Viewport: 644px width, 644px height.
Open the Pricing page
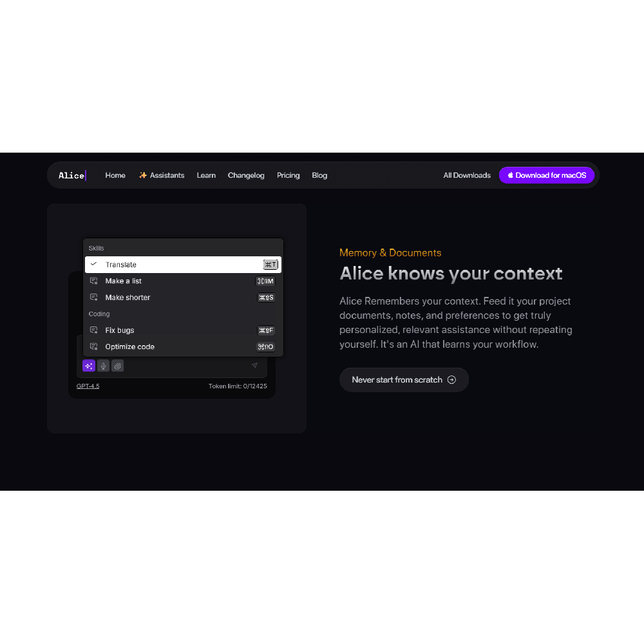(x=289, y=175)
